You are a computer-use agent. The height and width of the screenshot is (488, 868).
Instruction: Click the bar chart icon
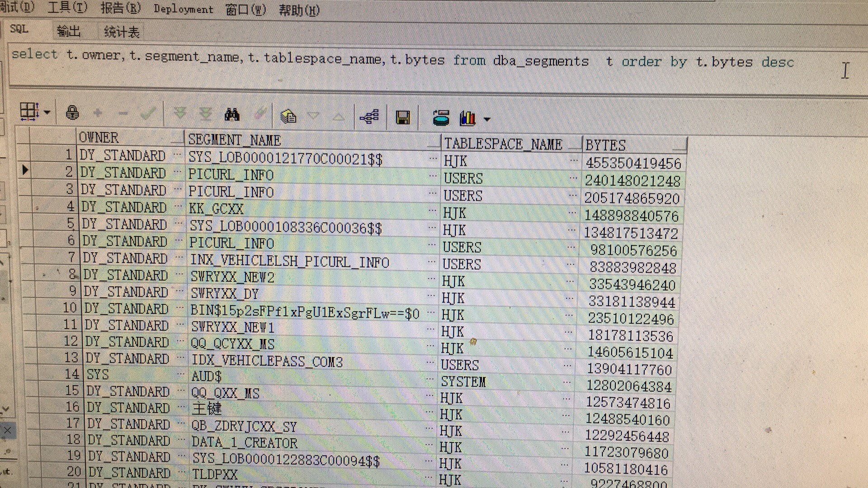(467, 119)
